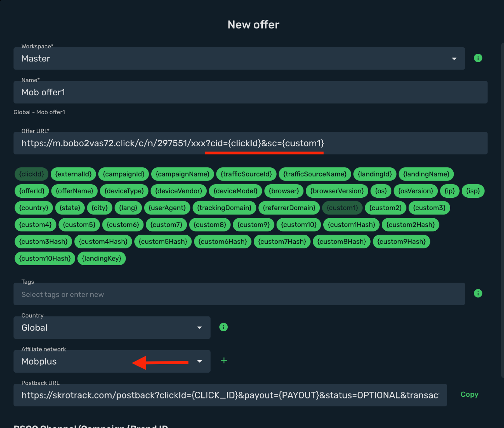This screenshot has width=504, height=428.
Task: Insert the {landingId} token
Action: 375,174
